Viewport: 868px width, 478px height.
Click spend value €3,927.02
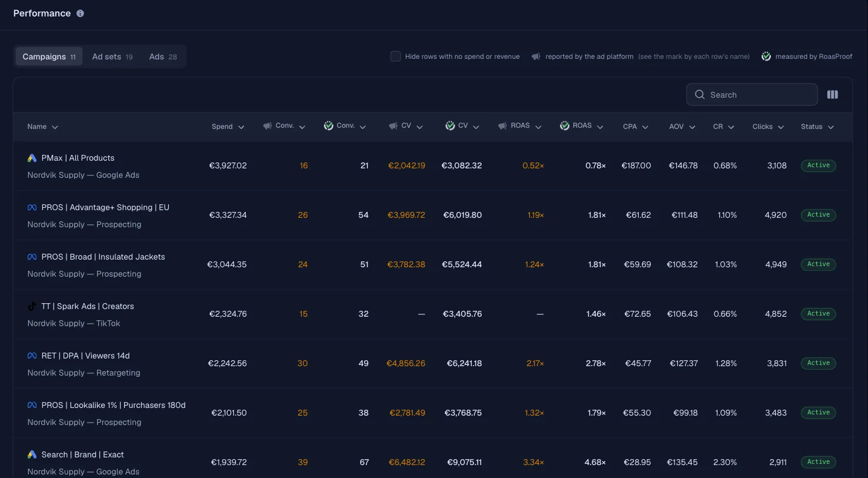[x=228, y=166]
